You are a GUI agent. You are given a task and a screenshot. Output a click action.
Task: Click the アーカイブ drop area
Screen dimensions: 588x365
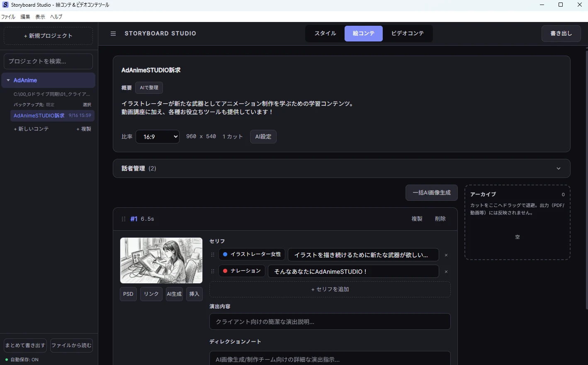point(518,223)
